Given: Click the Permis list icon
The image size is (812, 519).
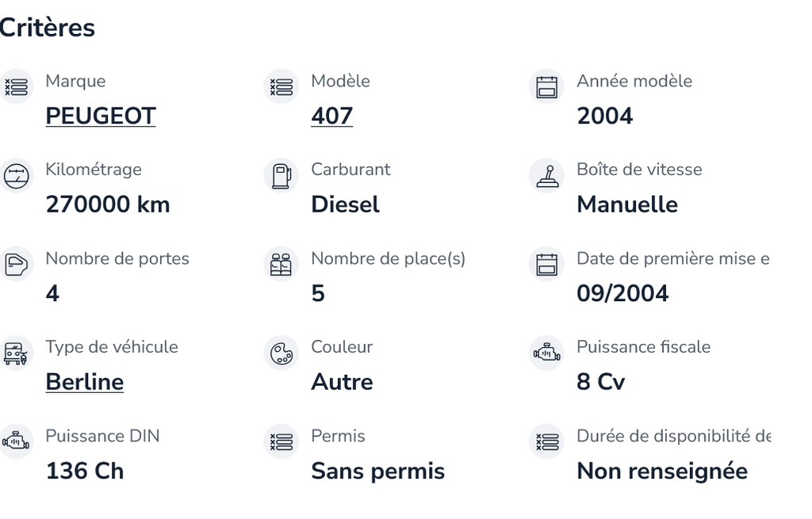Looking at the screenshot, I should click(282, 442).
